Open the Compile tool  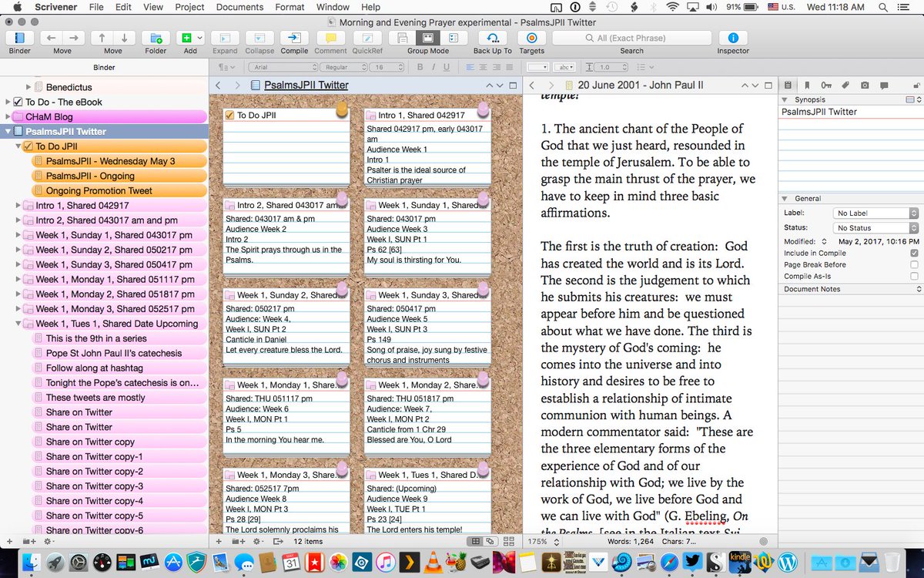coord(294,38)
